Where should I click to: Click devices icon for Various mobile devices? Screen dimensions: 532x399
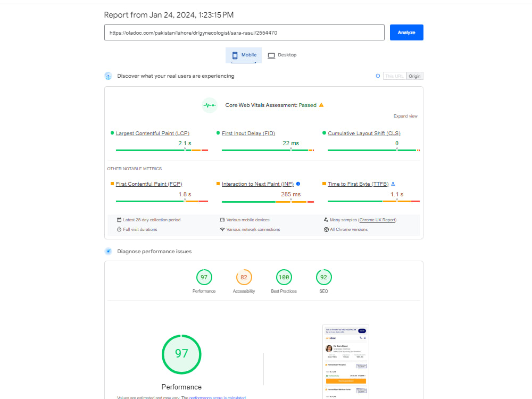[x=222, y=220]
